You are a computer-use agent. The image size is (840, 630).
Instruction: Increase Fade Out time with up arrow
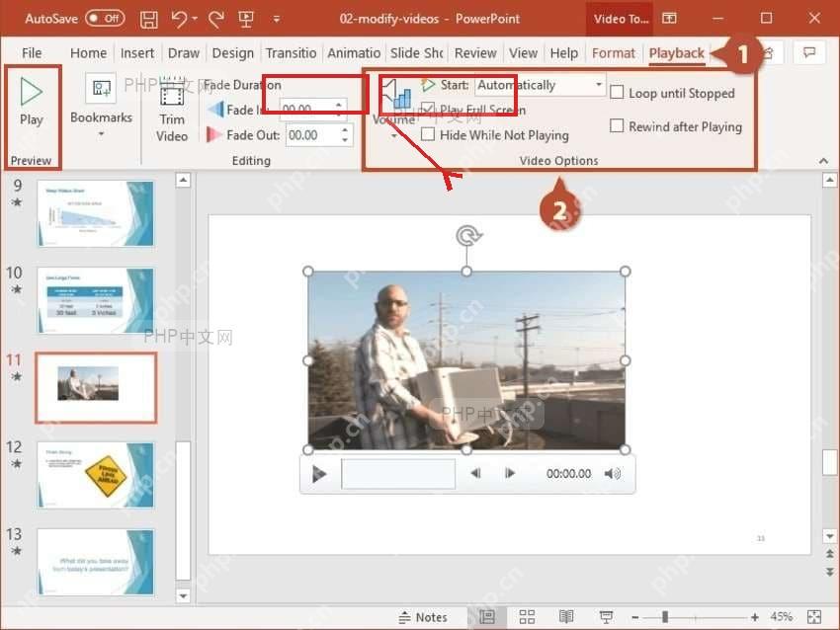click(345, 130)
